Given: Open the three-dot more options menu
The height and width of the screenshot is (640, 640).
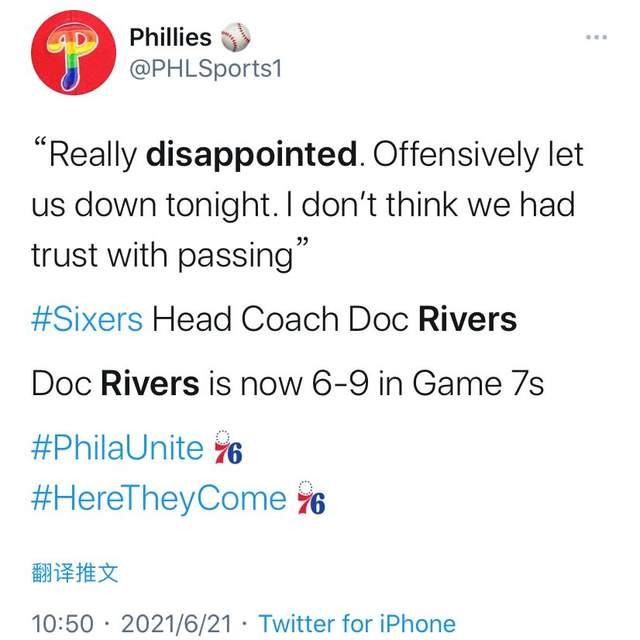Looking at the screenshot, I should click(x=595, y=37).
